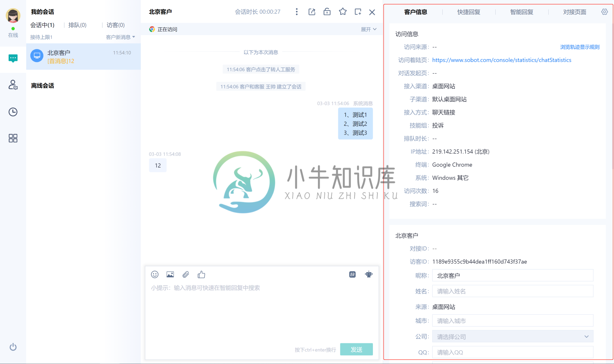
Task: Open the more options vertical dots menu
Action: (x=297, y=12)
